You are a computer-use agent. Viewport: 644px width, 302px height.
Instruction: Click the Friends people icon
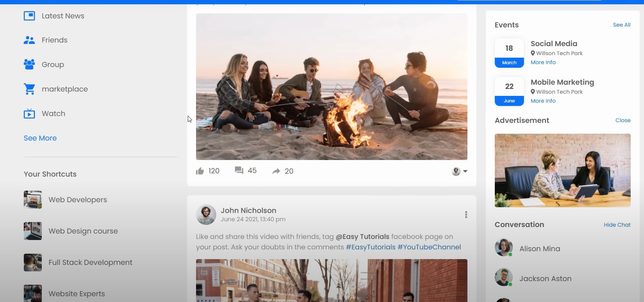pos(29,40)
